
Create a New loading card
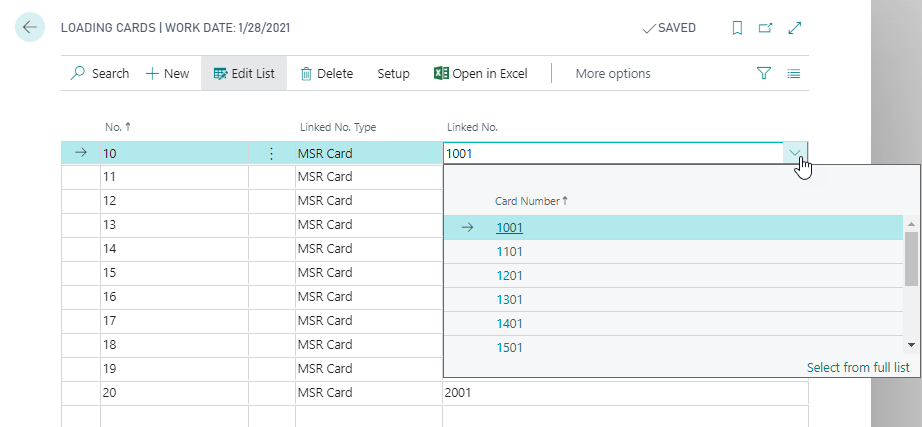point(167,73)
